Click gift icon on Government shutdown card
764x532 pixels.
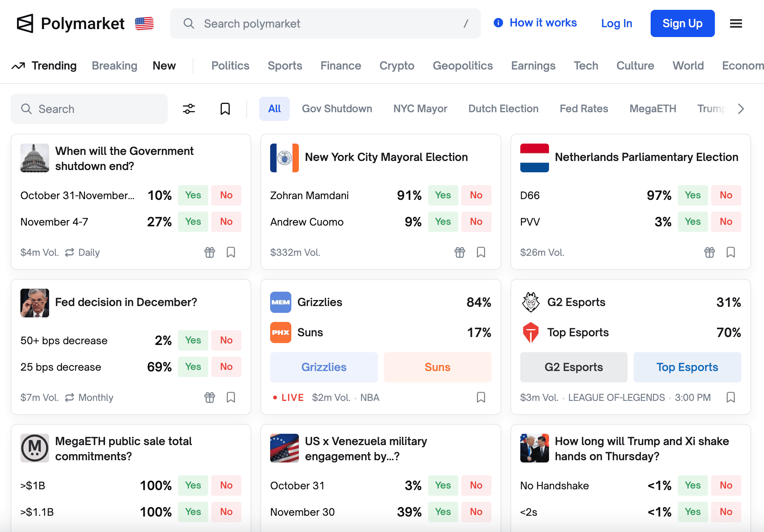click(x=210, y=252)
